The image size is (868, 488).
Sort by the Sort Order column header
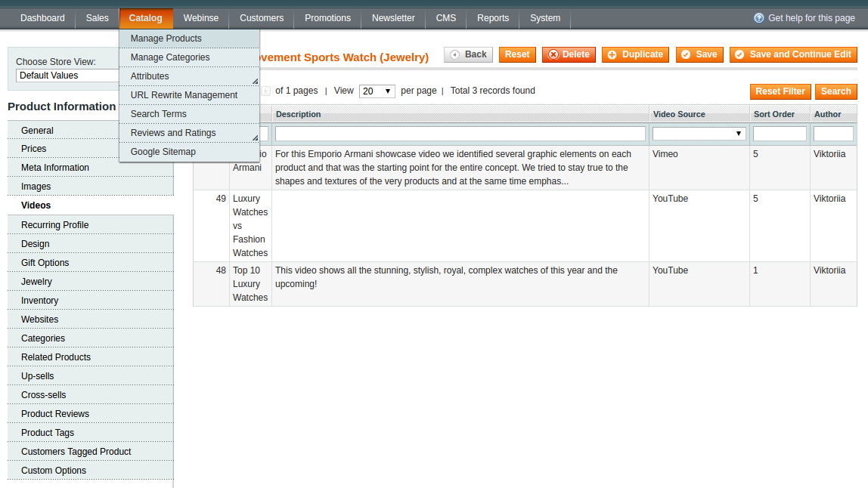774,114
